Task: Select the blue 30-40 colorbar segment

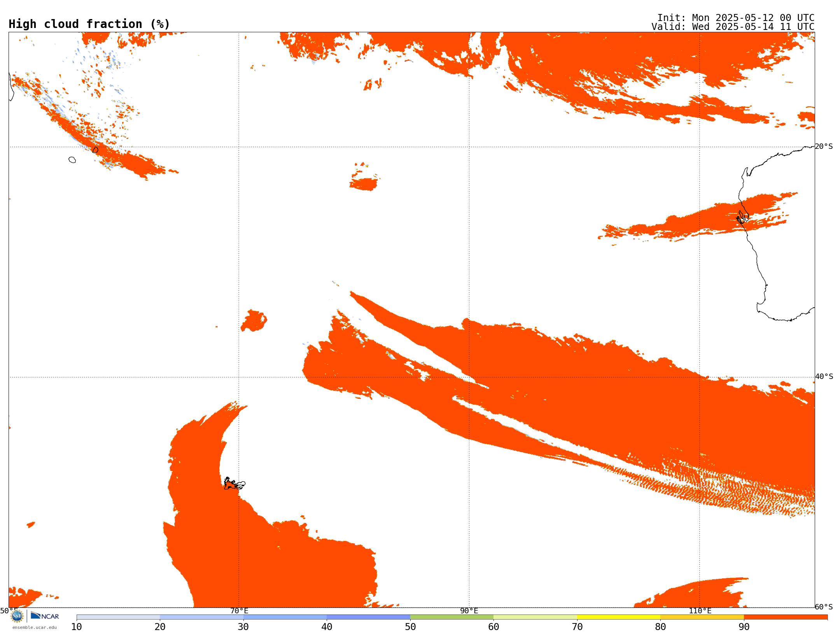Action: click(x=285, y=617)
